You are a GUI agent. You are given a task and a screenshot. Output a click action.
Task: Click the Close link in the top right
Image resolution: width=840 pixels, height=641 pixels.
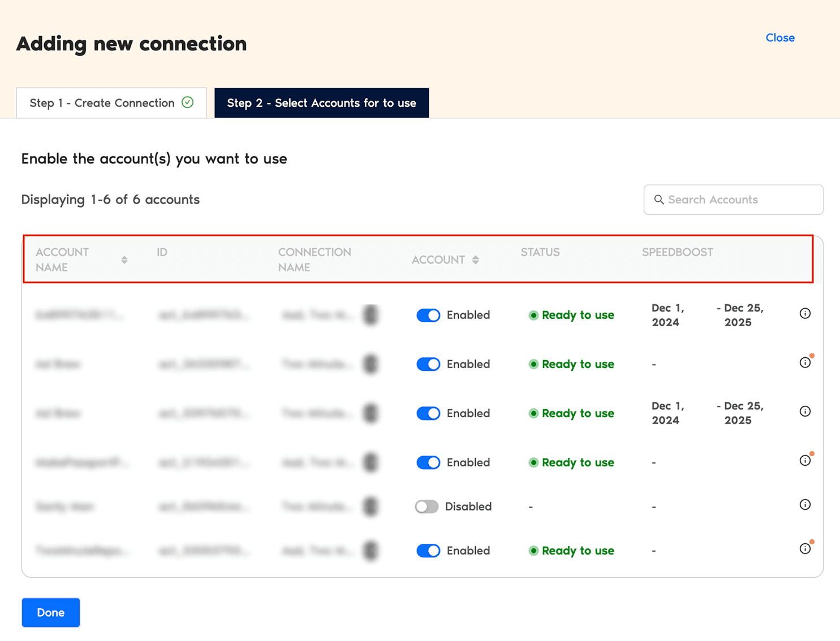point(780,37)
